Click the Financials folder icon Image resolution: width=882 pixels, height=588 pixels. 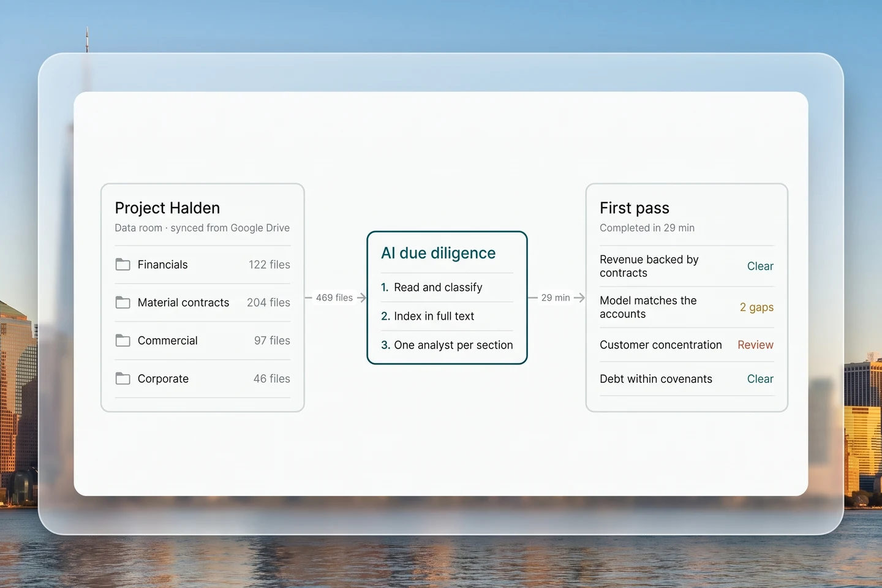tap(123, 265)
